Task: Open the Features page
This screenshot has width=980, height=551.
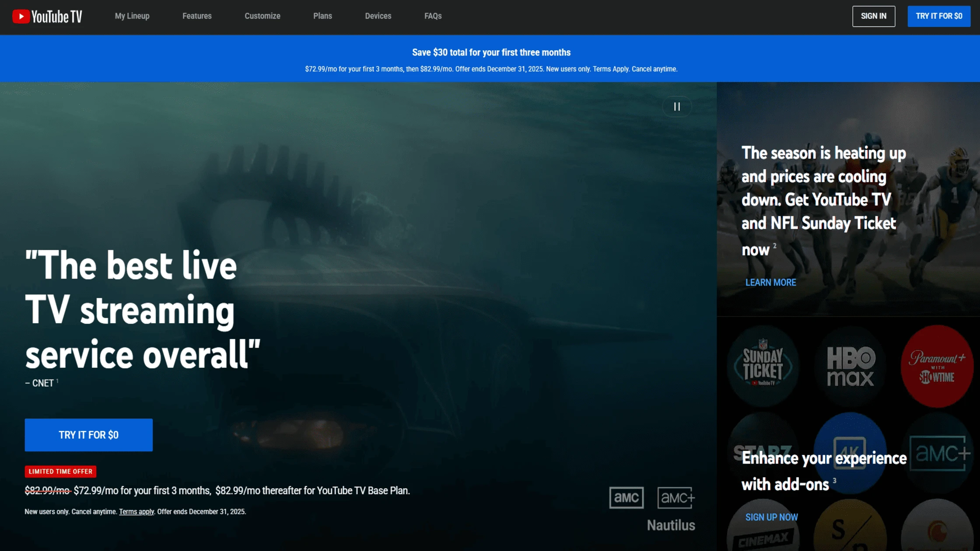Action: pyautogui.click(x=197, y=16)
